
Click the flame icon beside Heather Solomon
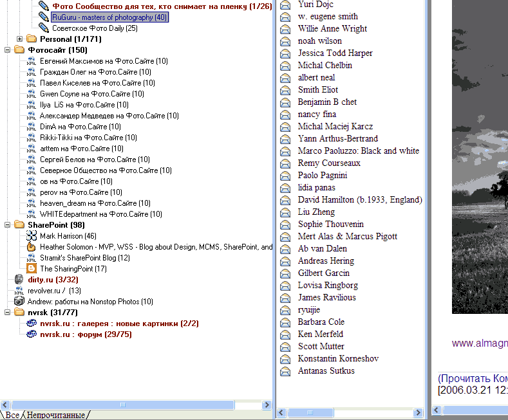click(31, 247)
